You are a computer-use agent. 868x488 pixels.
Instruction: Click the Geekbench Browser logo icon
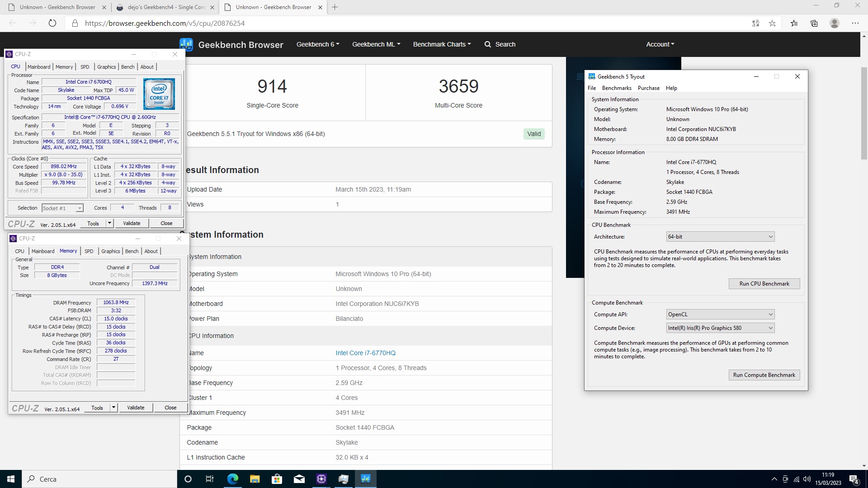point(186,44)
